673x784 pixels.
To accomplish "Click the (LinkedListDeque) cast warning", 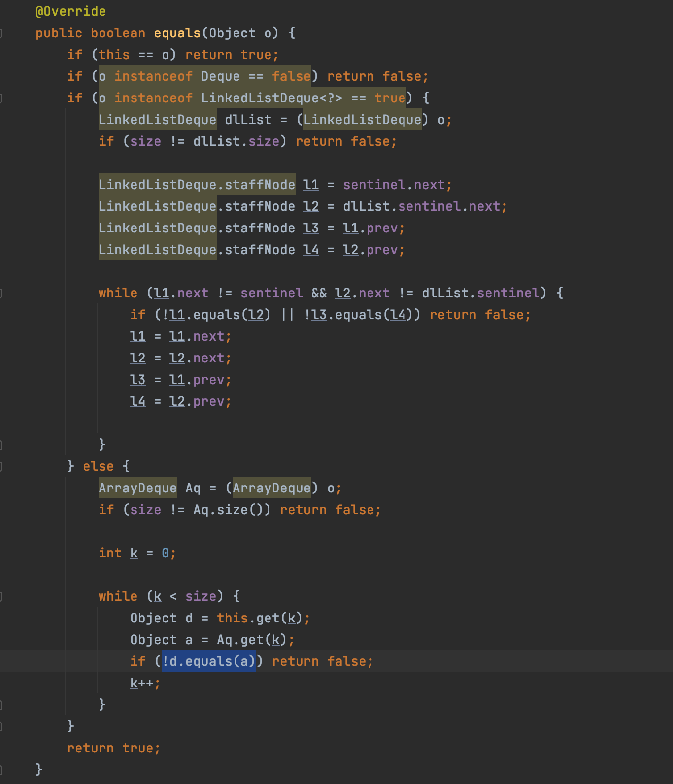I will click(362, 120).
